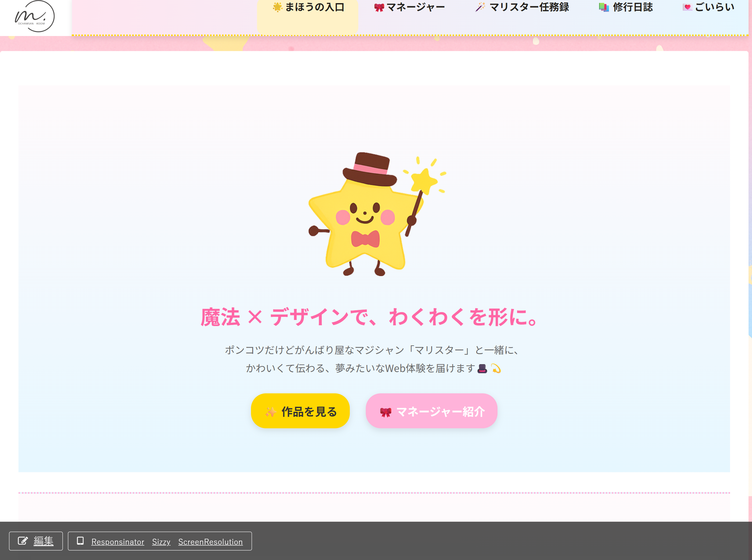Click the magic wand icon beside マリスター任務録
Screen dimensions: 752x560
click(x=481, y=7)
